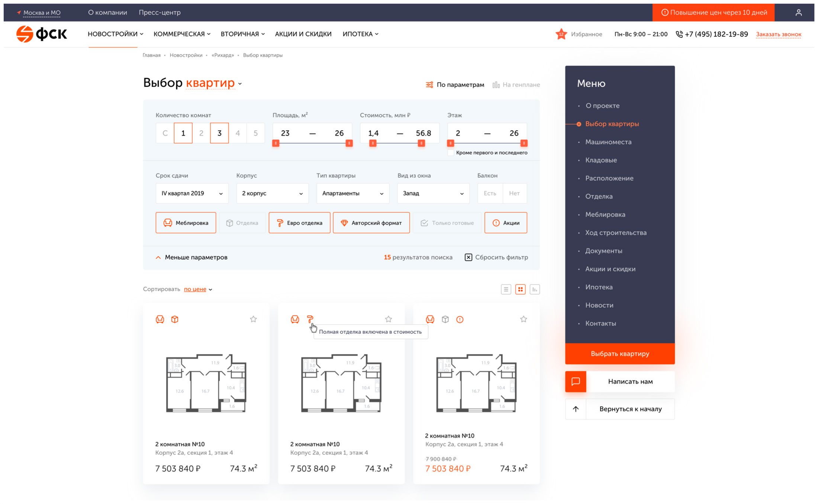Click promo alert icon on third card
Image resolution: width=818 pixels, height=504 pixels.
460,319
